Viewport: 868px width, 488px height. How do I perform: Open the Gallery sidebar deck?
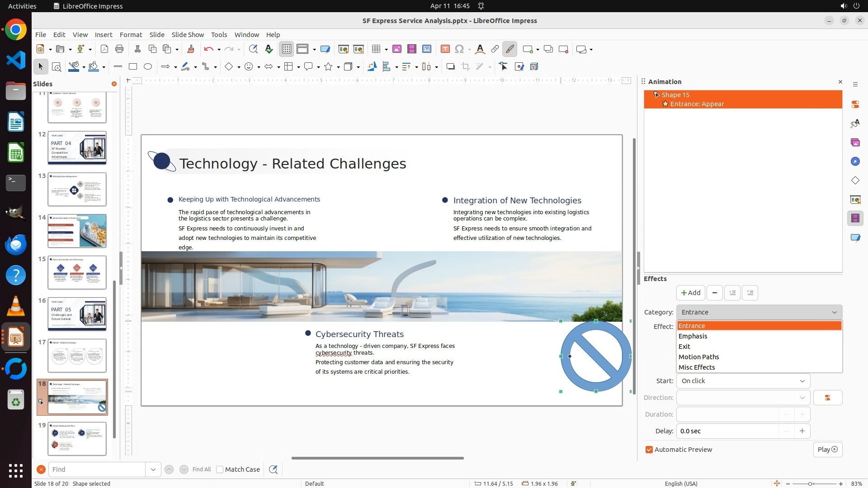(x=855, y=142)
